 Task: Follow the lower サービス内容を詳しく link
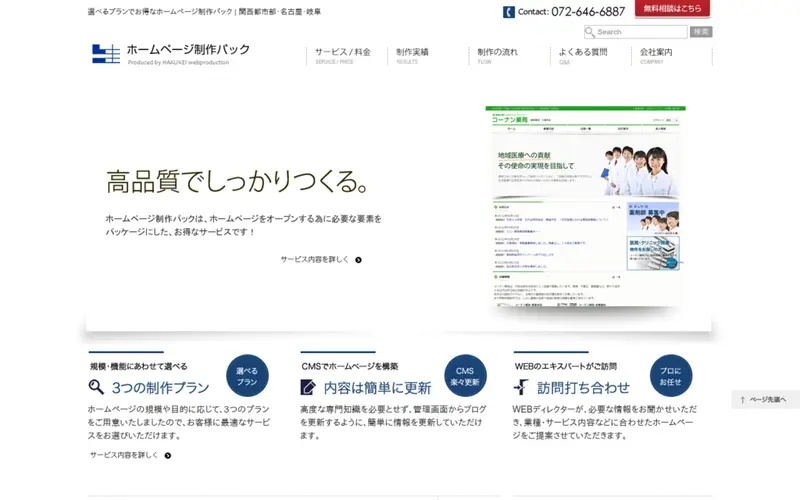(124, 455)
